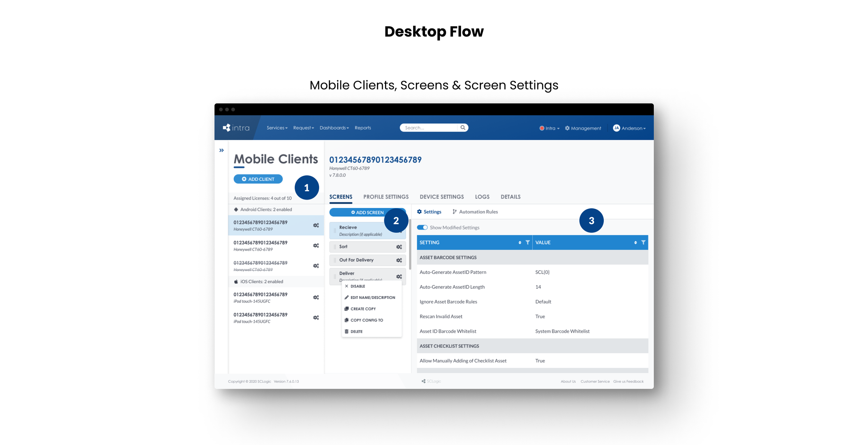This screenshot has height=445, width=868.
Task: Open gear menu for Out For Delivery screen
Action: [x=399, y=260]
